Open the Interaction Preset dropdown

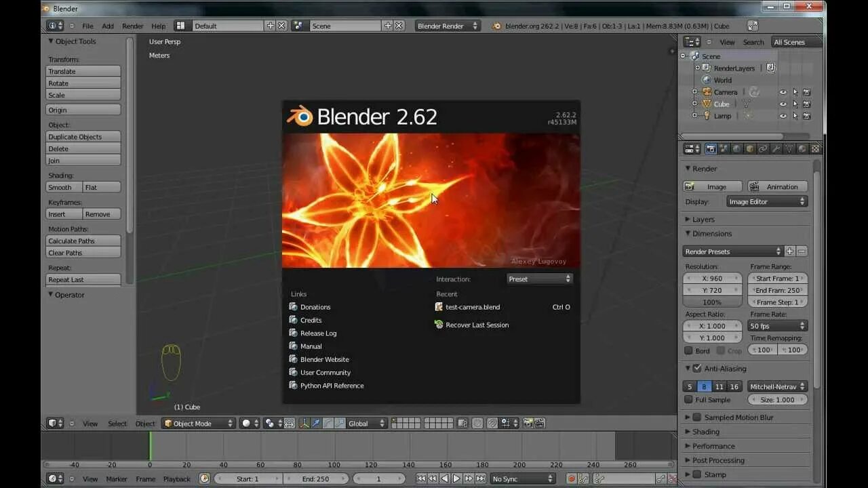coord(540,279)
